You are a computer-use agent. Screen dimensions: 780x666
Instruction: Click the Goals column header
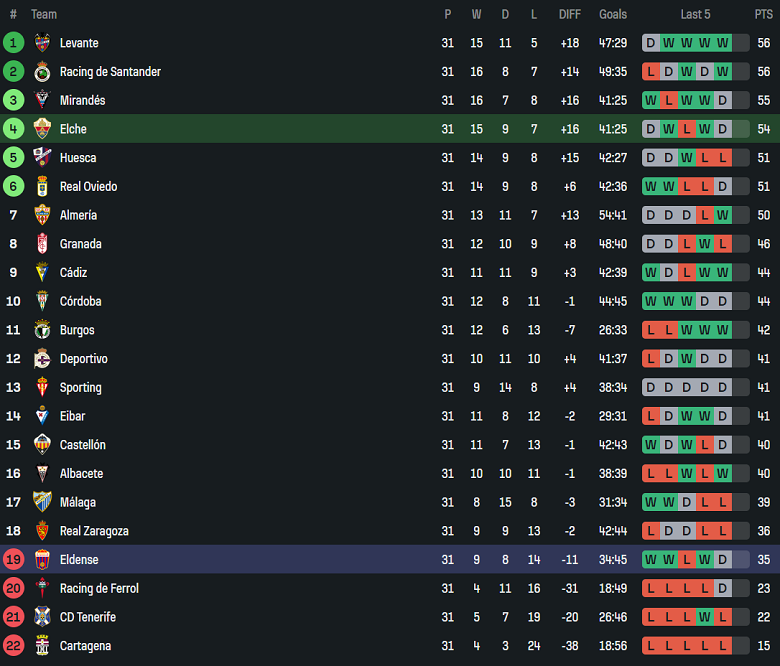coord(613,14)
